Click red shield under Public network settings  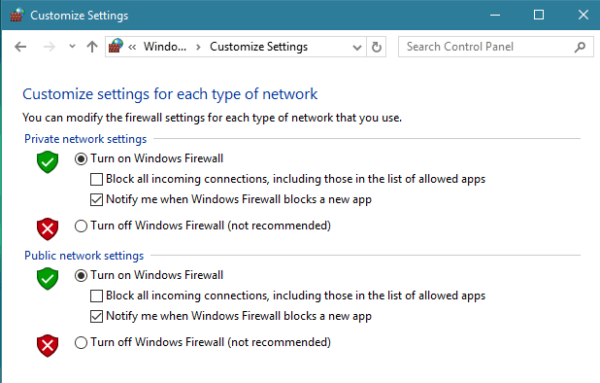tap(47, 346)
